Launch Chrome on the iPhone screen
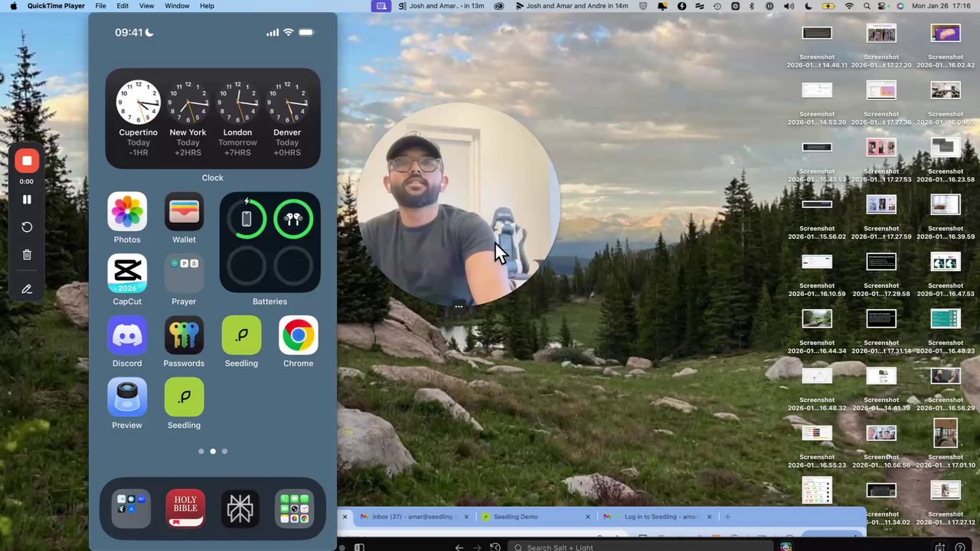The image size is (980, 551). pos(298,335)
